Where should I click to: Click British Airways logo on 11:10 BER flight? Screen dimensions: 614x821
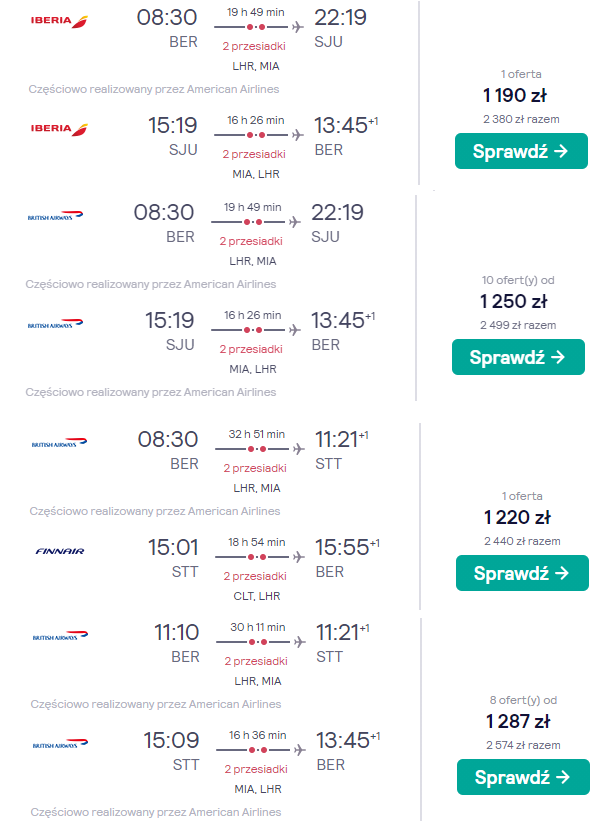pyautogui.click(x=60, y=637)
